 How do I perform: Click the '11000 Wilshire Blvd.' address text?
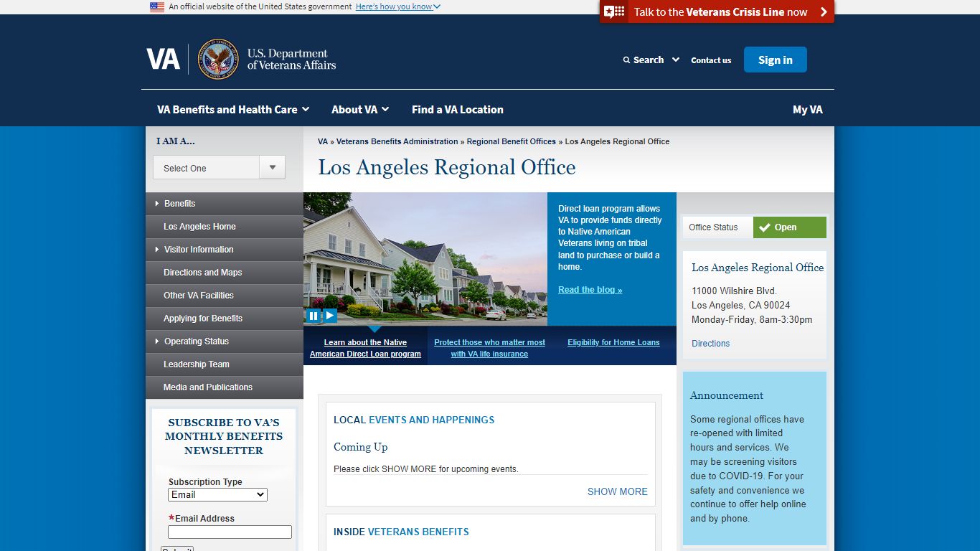(x=734, y=291)
